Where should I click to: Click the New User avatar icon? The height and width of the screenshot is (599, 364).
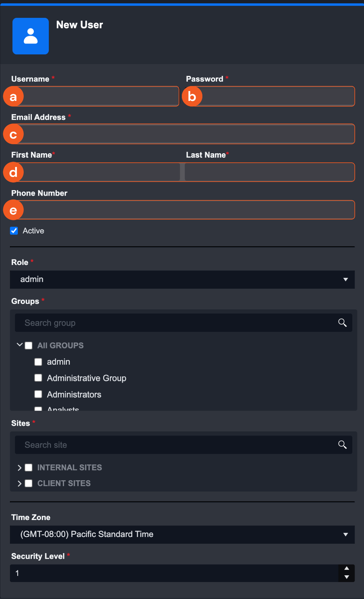click(30, 36)
